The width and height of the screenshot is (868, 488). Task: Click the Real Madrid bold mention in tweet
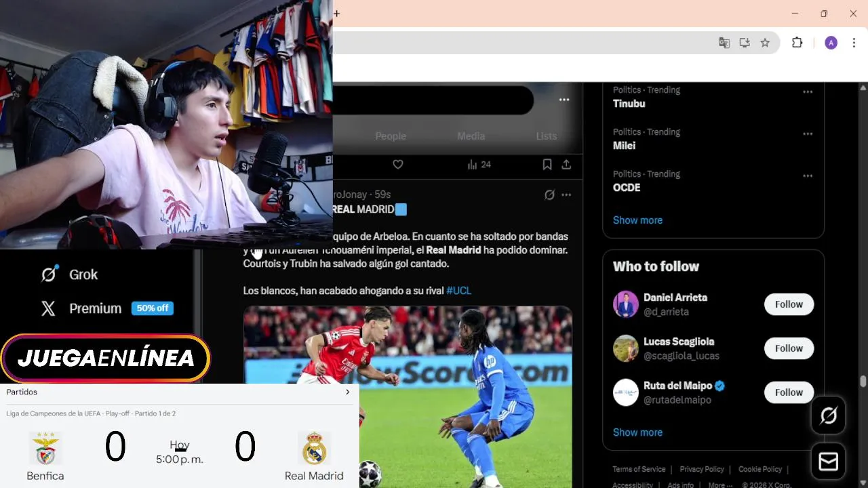click(454, 250)
